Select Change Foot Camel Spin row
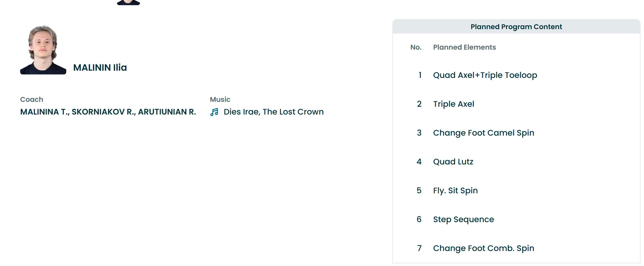Screen dimensions: 644x266 (484, 133)
